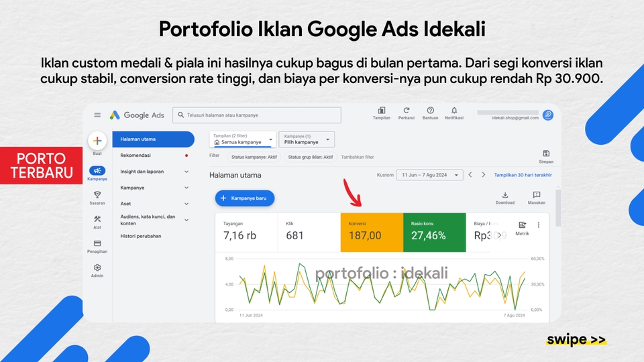Go to previous date range arrow
This screenshot has width=644, height=362.
point(470,175)
